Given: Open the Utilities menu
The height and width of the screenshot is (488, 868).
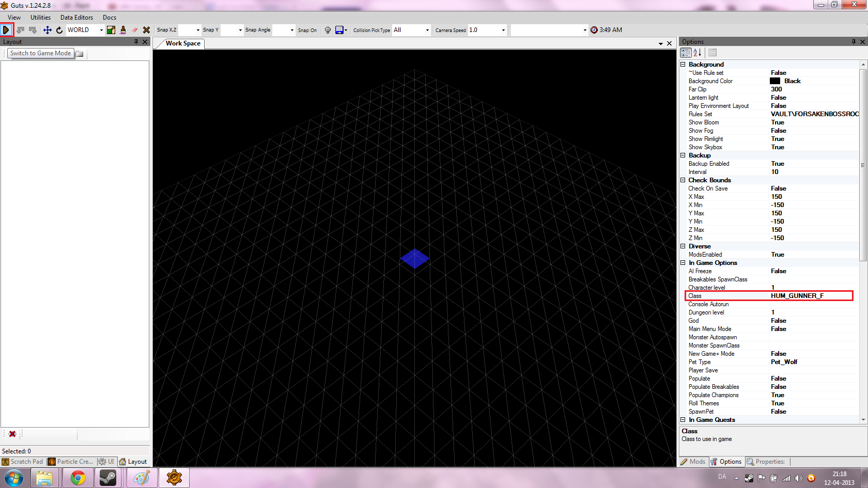Looking at the screenshot, I should point(41,18).
